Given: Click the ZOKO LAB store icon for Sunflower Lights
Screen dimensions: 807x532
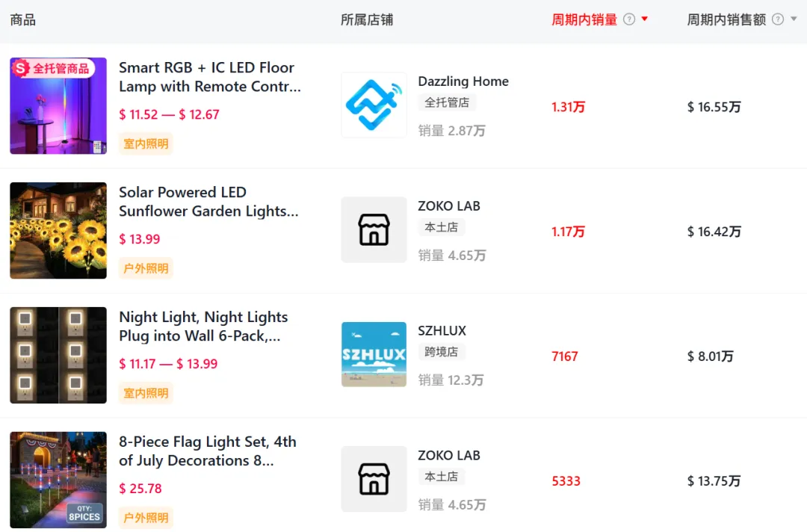Looking at the screenshot, I should tap(374, 230).
